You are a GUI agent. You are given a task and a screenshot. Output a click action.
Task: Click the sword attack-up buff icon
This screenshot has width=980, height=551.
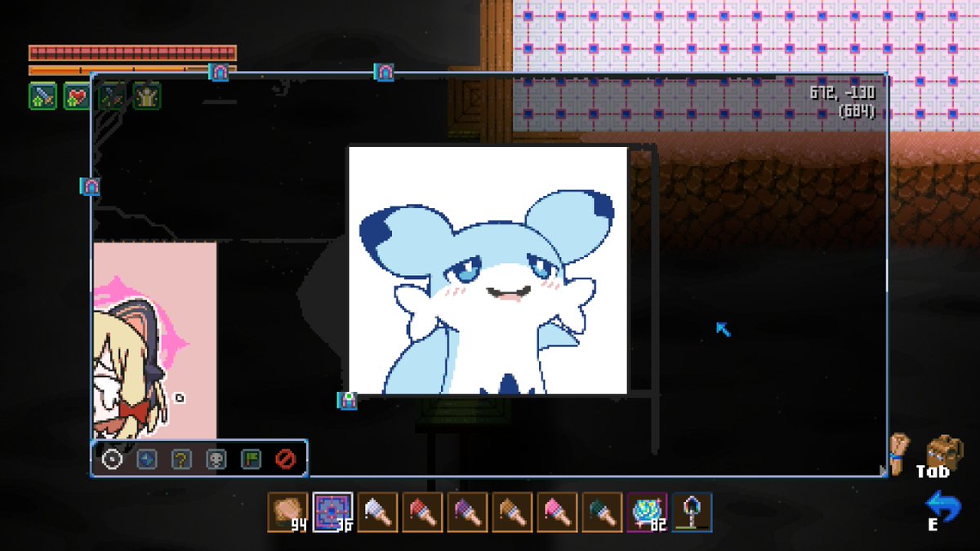coord(42,96)
